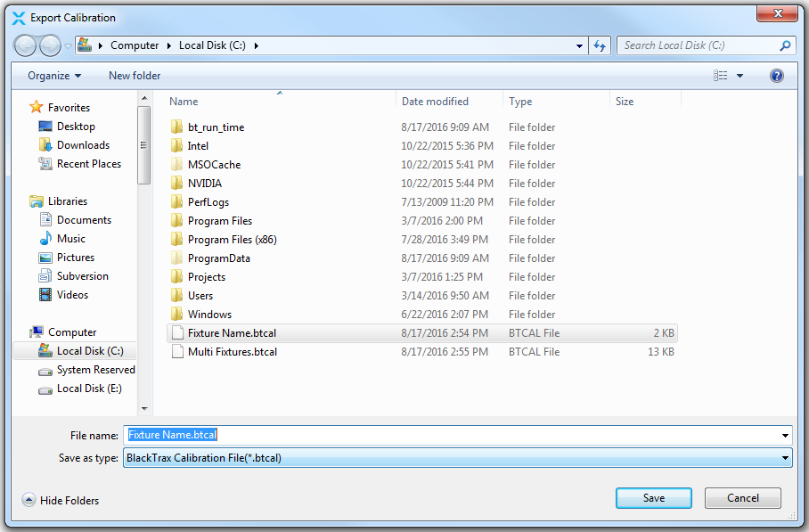The width and height of the screenshot is (809, 532).
Task: Click the back navigation arrow
Action: (25, 45)
